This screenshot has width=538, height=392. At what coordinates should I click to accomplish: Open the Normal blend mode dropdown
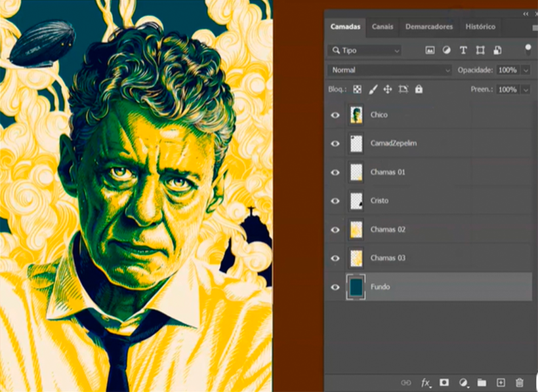pos(390,70)
